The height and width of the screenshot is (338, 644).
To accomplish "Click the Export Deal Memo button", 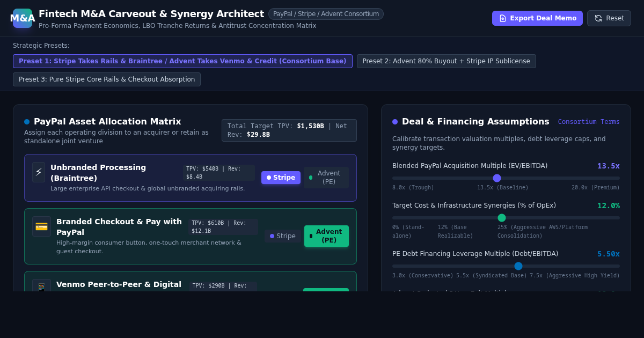I will pos(537,18).
